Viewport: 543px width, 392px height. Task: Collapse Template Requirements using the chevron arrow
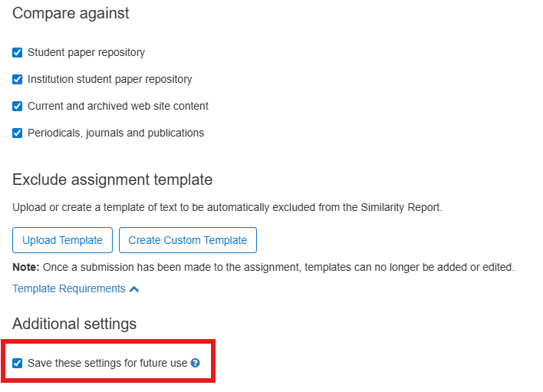134,289
